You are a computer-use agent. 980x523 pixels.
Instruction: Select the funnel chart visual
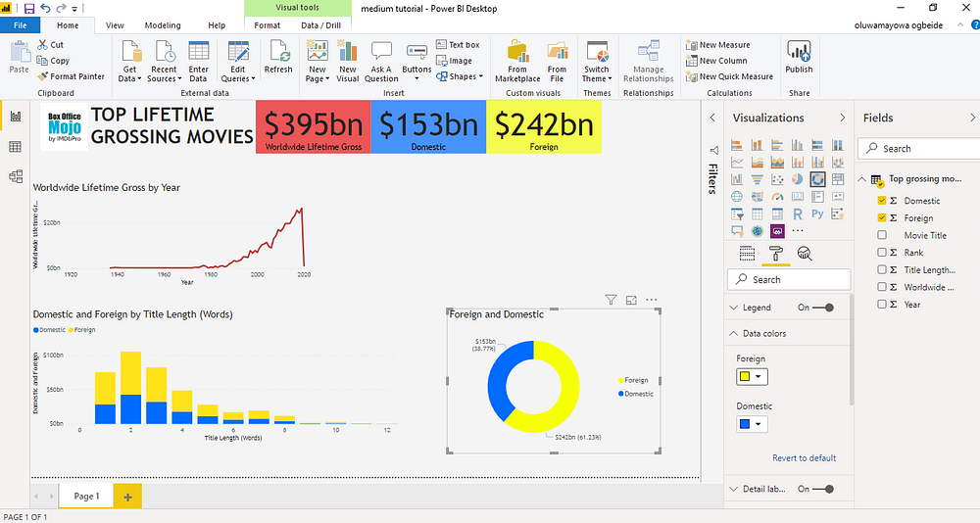757,179
